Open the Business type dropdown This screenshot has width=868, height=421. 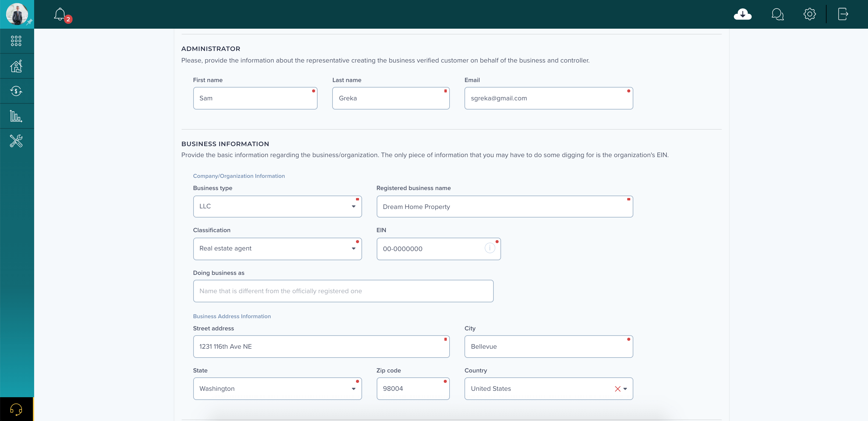(x=277, y=207)
